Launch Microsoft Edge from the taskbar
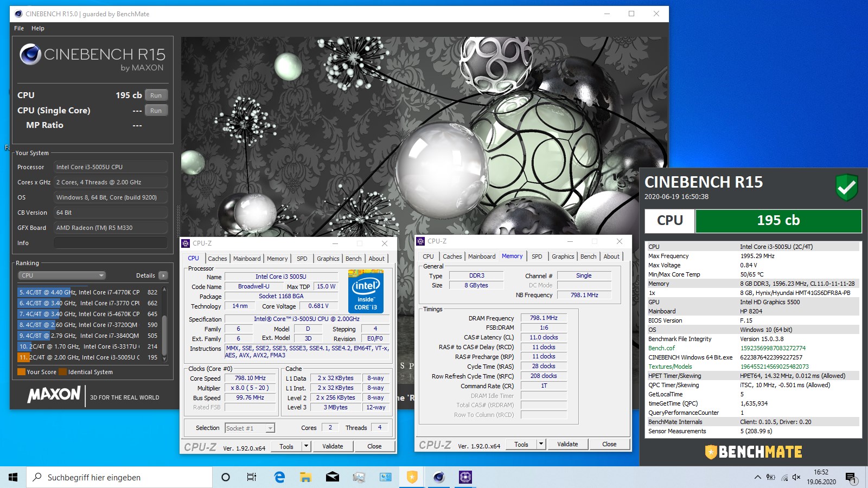Screen dimensions: 868x488 [x=279, y=477]
